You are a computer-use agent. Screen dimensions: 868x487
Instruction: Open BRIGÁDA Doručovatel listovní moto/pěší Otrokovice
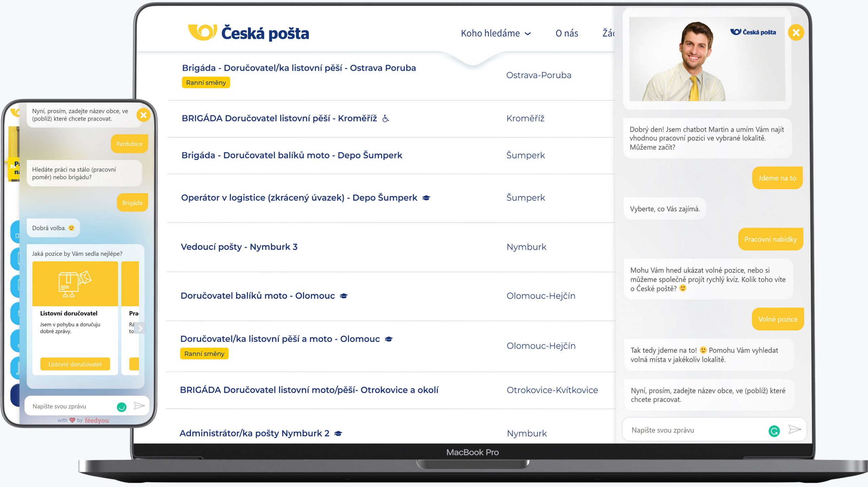click(x=309, y=390)
